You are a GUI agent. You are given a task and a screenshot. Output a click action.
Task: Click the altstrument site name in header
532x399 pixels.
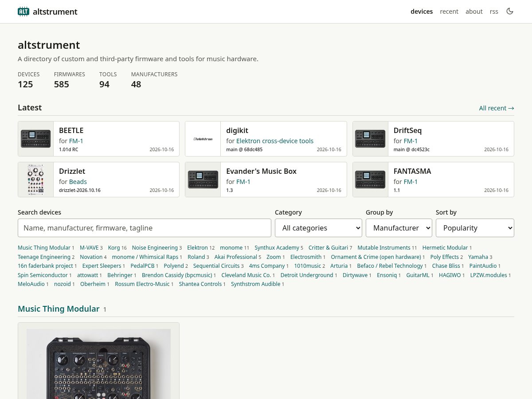tap(55, 12)
